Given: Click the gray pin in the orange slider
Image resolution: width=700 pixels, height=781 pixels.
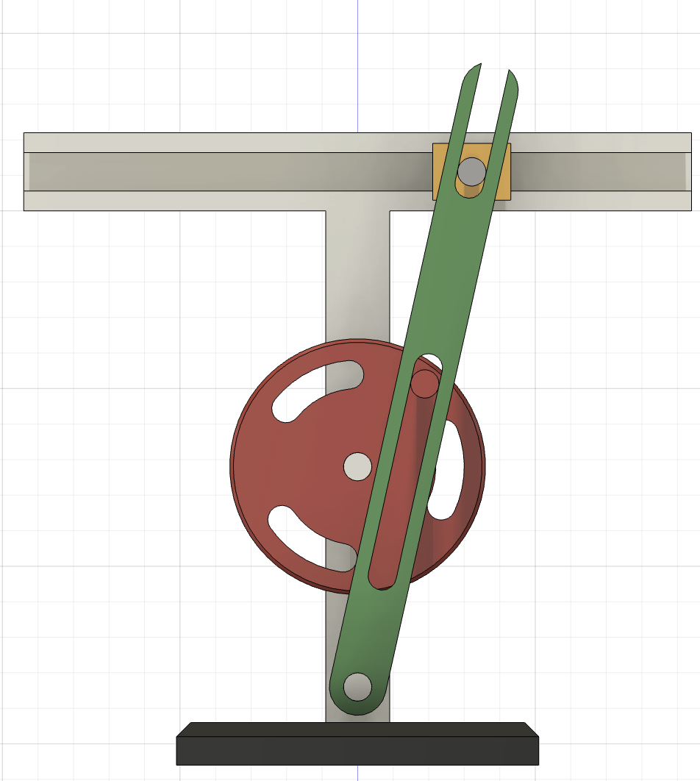Looking at the screenshot, I should (x=471, y=172).
